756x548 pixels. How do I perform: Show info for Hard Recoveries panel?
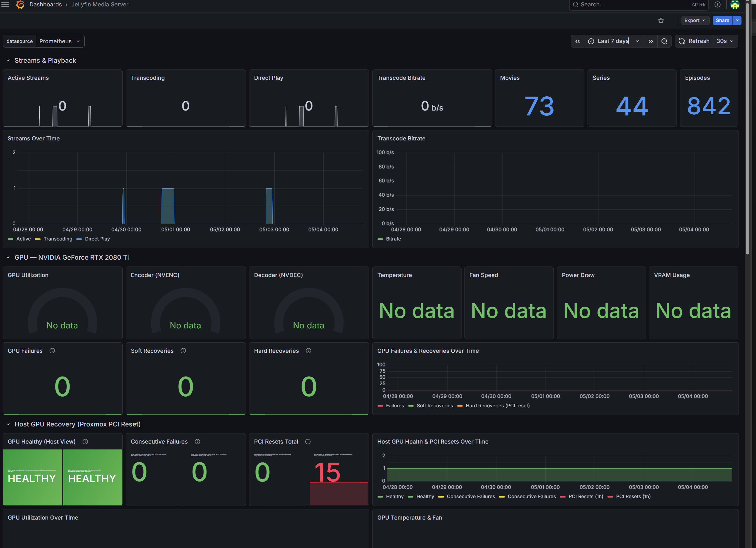[308, 350]
